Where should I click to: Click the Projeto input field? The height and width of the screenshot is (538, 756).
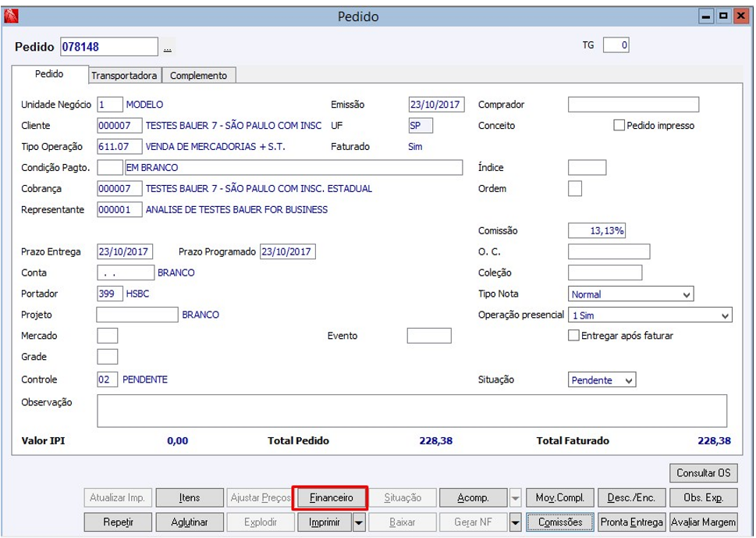point(137,315)
